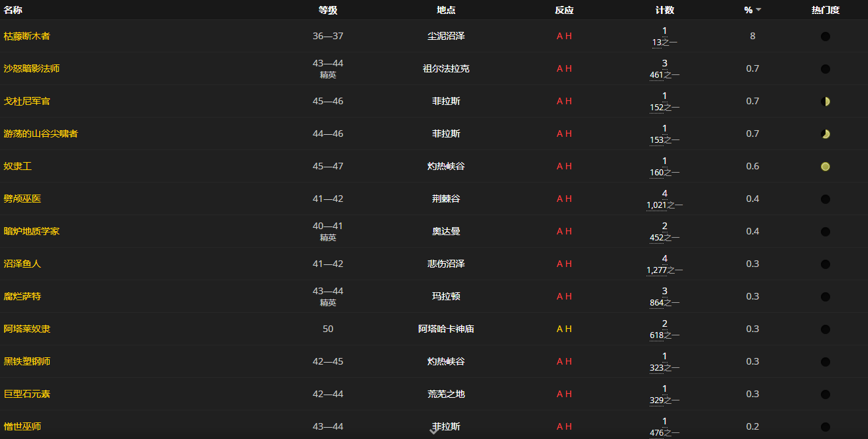Screen dimensions: 868x439
Task: Click half-filled popularity icon for 戈杜尼军官
Action: click(x=826, y=102)
